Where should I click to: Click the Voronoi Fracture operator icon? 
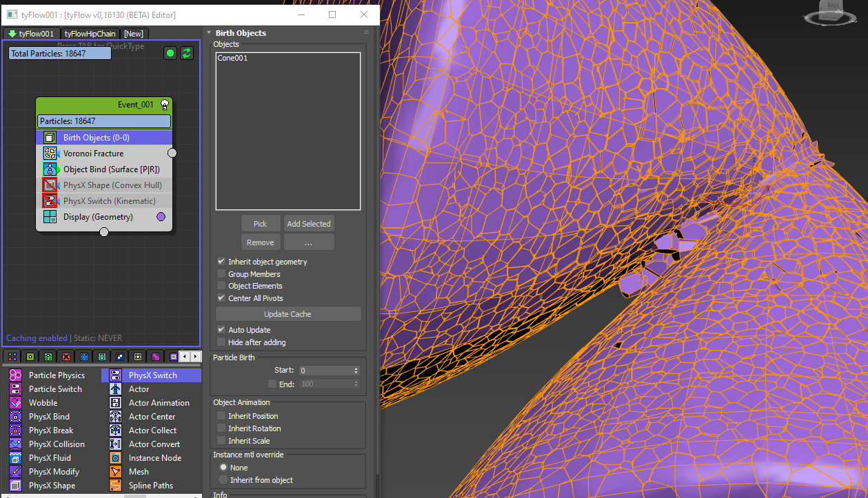[x=50, y=154]
